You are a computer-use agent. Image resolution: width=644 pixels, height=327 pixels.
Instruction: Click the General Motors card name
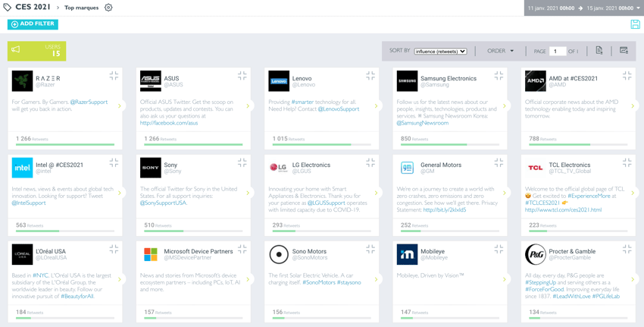click(441, 165)
